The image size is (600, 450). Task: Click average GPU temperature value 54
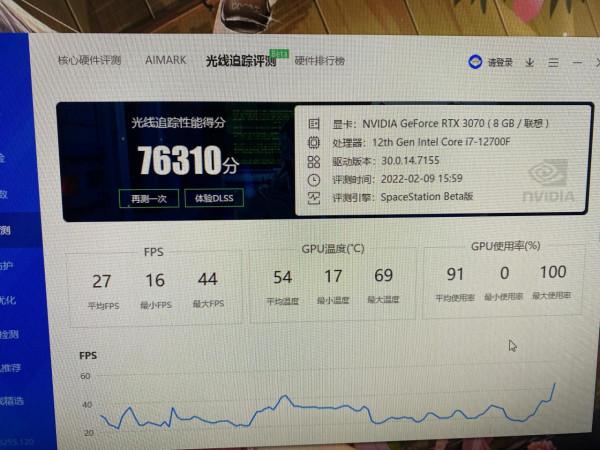click(x=283, y=277)
